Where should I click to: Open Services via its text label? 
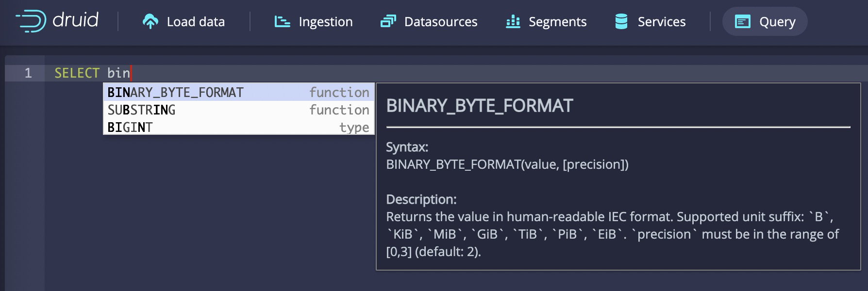pos(661,22)
